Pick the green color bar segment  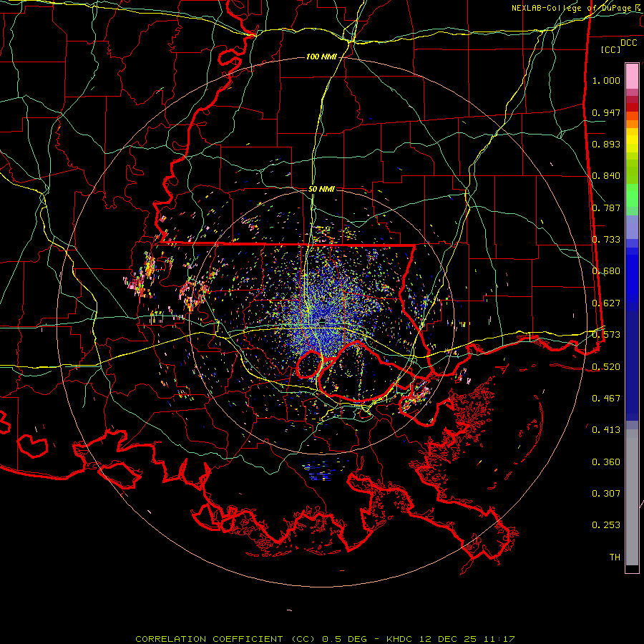point(632,195)
